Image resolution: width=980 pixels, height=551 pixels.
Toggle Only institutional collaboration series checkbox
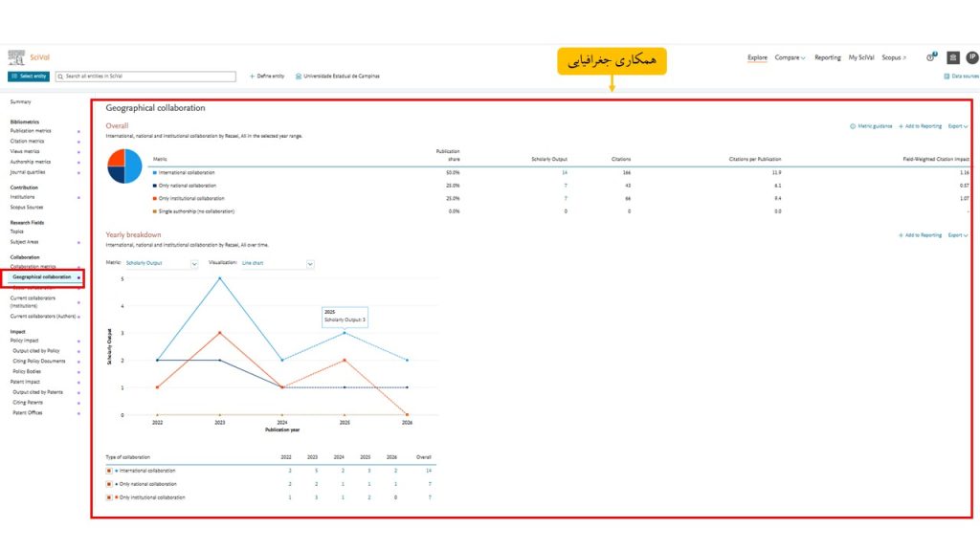pos(109,497)
